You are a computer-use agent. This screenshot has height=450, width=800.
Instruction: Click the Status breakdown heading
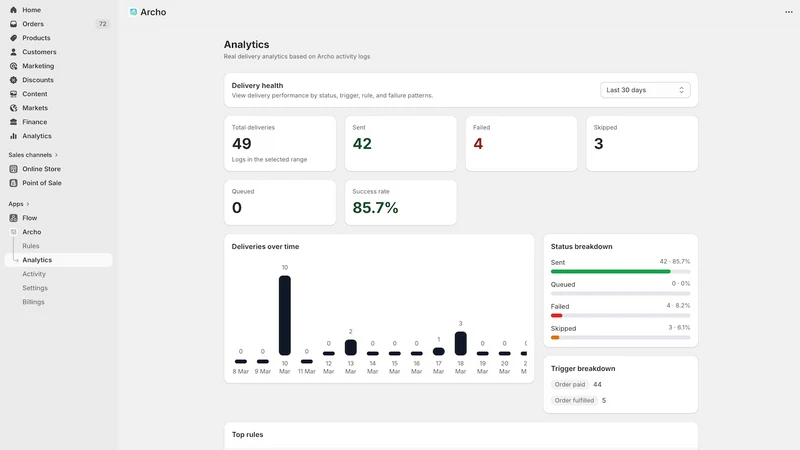[x=582, y=246]
